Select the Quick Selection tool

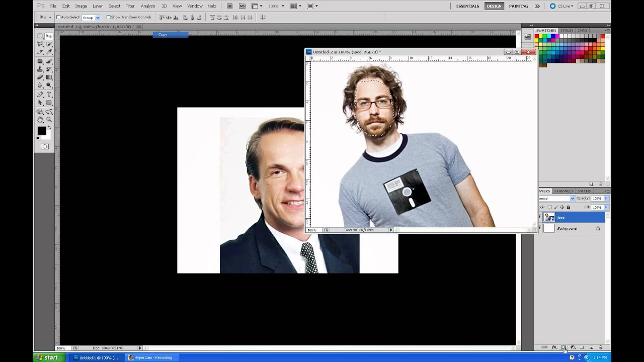coord(49,44)
